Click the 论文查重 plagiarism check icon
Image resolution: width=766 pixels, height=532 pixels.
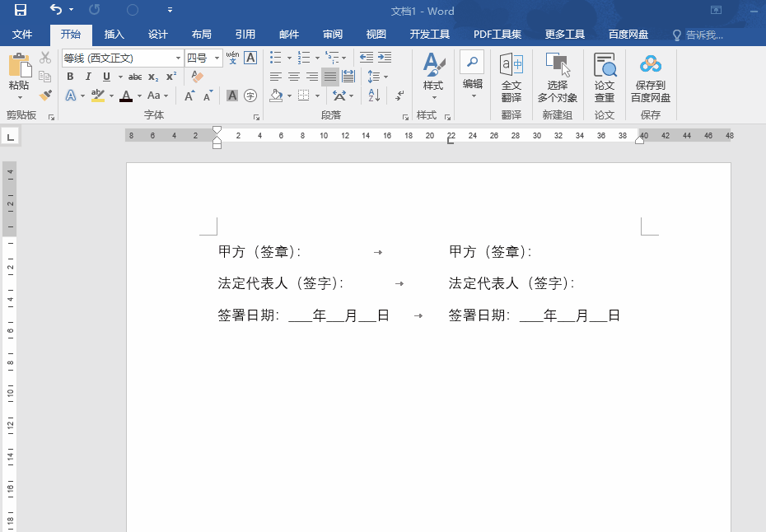coord(604,77)
